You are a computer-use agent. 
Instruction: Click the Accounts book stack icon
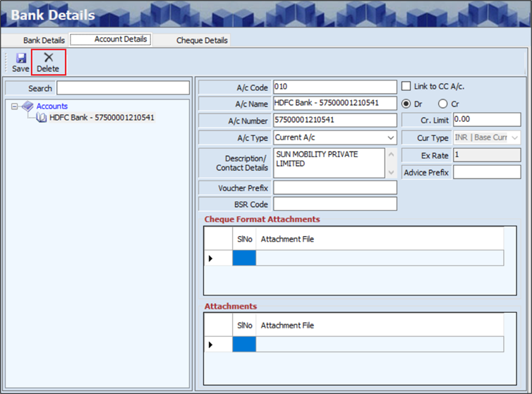28,106
